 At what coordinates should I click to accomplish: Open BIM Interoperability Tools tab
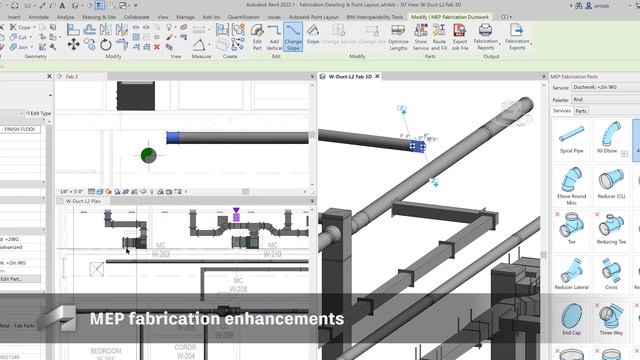tap(375, 17)
